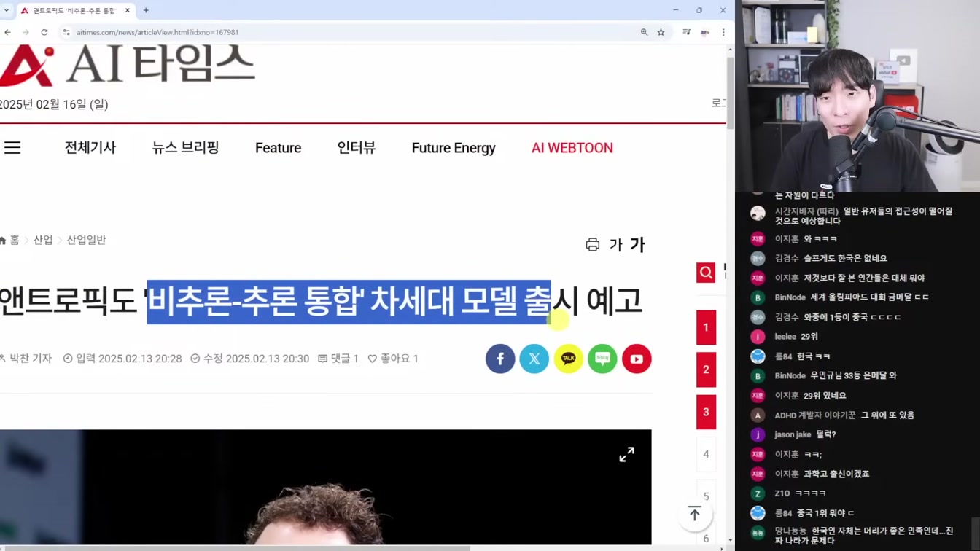The width and height of the screenshot is (980, 551).
Task: Open 뉴스 브리핑 menu
Action: pyautogui.click(x=185, y=148)
